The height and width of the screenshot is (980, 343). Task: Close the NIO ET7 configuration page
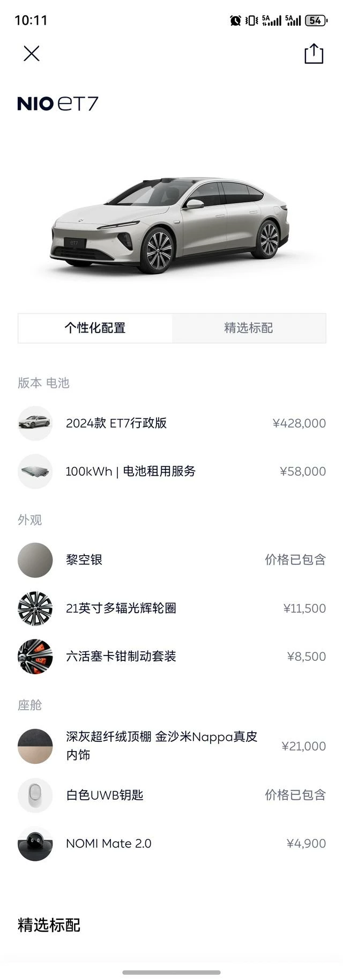click(x=32, y=54)
